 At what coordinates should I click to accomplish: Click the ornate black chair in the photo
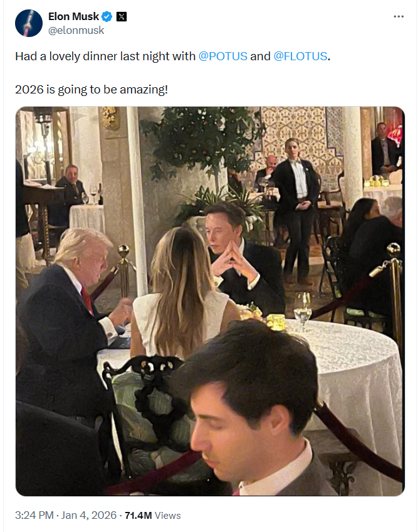click(x=141, y=402)
